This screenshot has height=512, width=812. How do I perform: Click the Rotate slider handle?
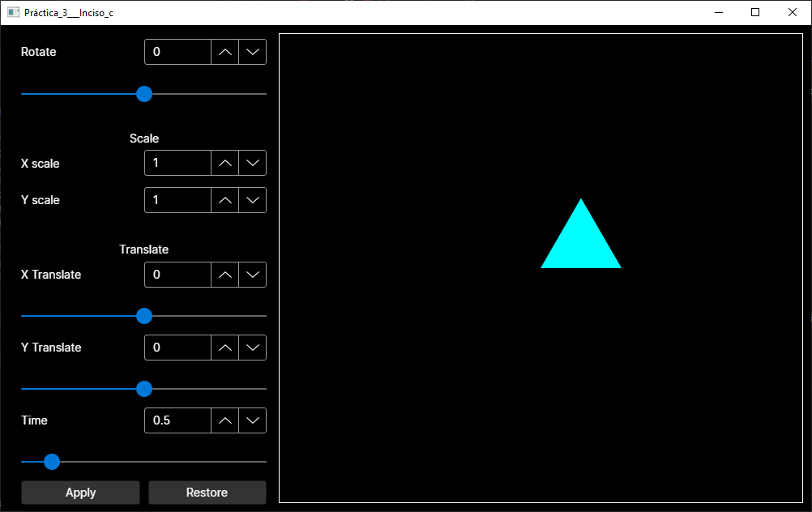pos(143,94)
